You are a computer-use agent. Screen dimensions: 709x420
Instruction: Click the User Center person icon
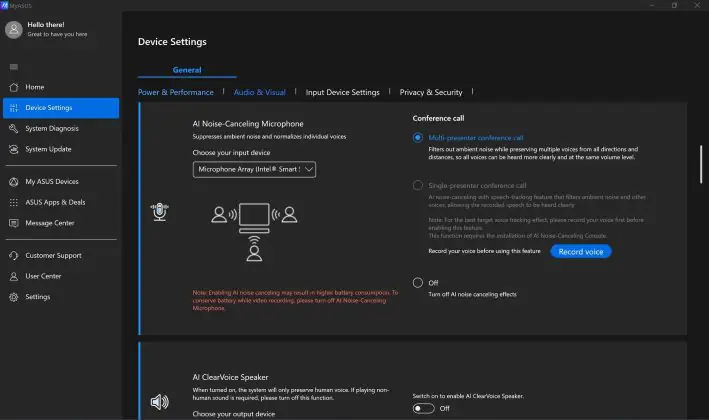click(14, 276)
